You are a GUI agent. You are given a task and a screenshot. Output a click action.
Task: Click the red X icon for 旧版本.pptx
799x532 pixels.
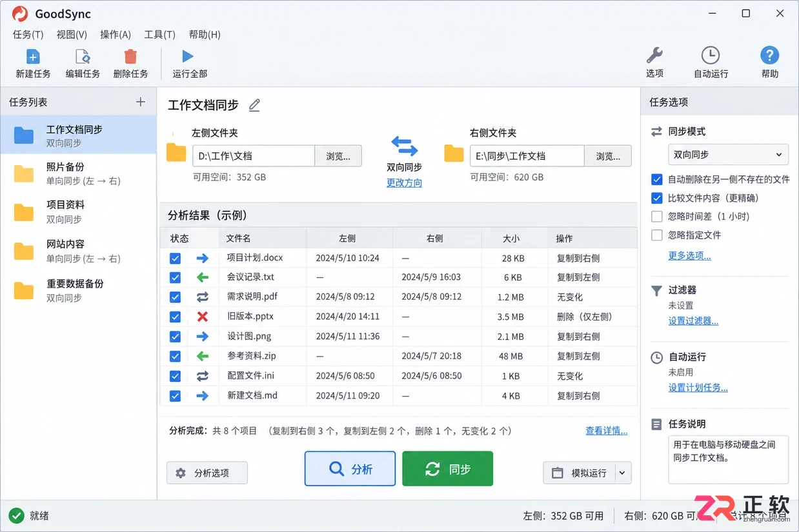(x=203, y=317)
